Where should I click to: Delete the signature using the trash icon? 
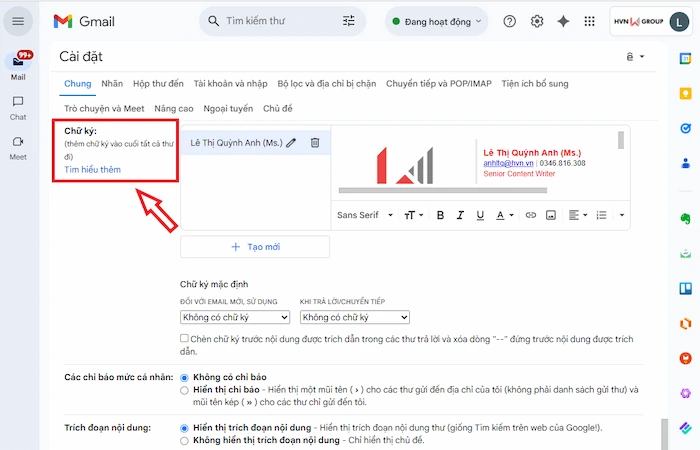(314, 143)
